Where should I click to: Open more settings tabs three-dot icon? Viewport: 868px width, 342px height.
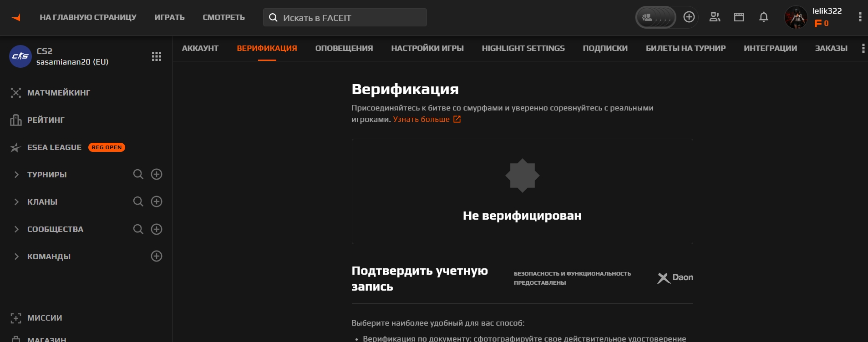[x=863, y=48]
